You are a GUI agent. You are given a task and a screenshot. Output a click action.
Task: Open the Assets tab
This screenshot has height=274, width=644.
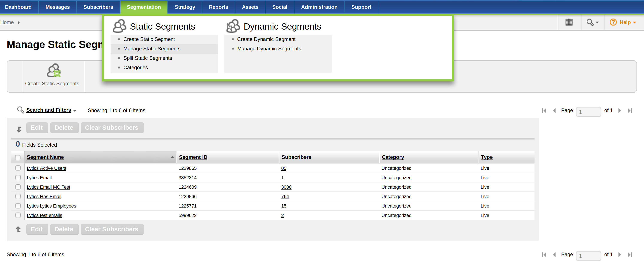(250, 7)
